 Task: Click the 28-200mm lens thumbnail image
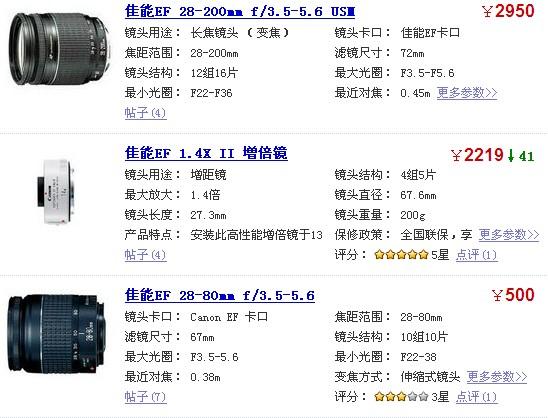(x=59, y=48)
